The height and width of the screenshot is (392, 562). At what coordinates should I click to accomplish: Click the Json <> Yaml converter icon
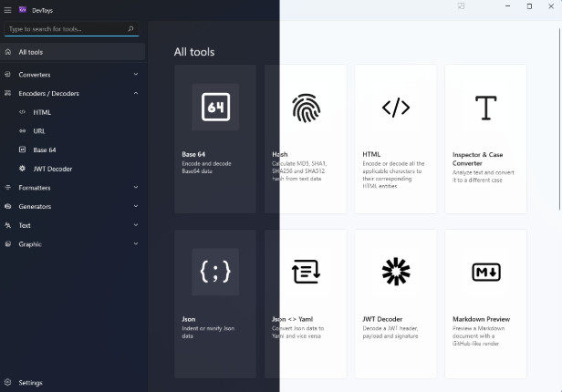[307, 272]
